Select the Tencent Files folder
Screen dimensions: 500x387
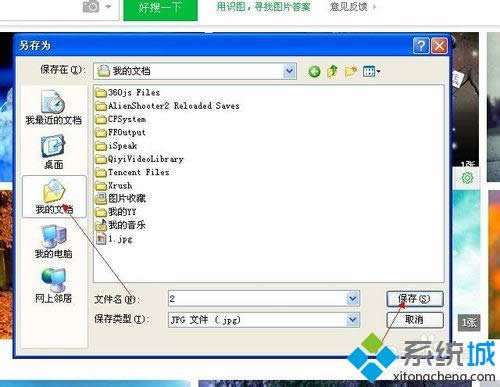click(x=132, y=172)
